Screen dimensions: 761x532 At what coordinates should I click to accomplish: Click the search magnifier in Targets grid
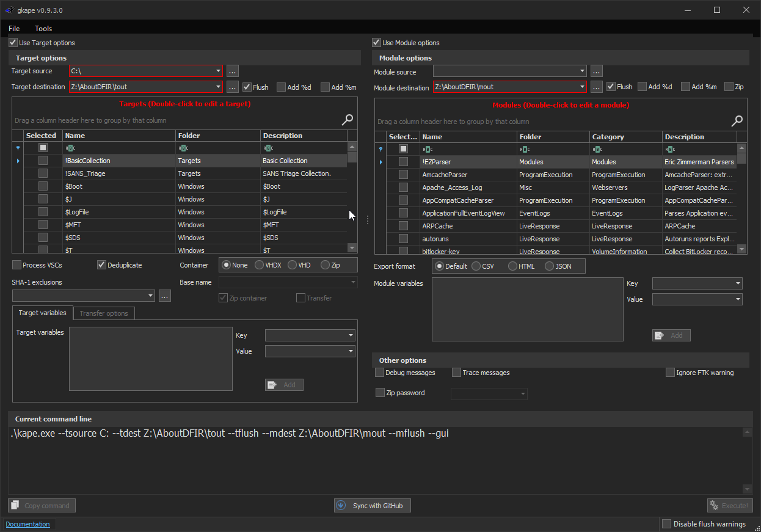(347, 120)
